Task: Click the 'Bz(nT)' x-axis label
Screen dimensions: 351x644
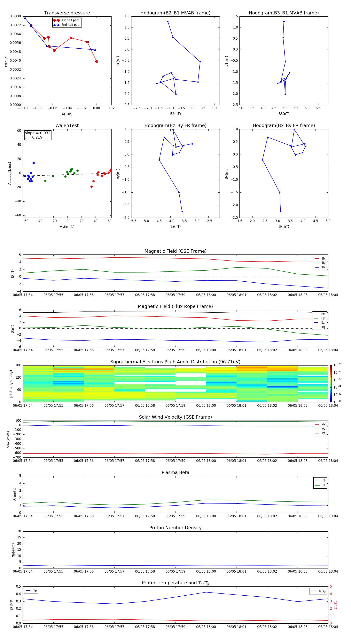Action: tap(175, 227)
